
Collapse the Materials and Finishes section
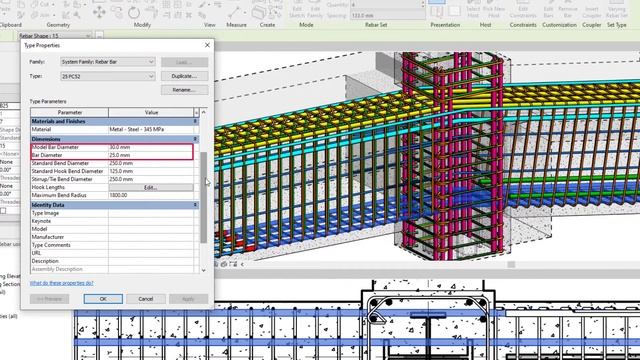pos(195,121)
